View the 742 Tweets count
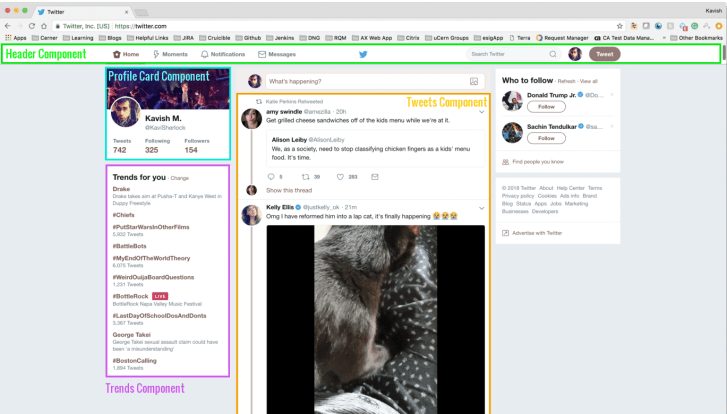 pos(120,150)
